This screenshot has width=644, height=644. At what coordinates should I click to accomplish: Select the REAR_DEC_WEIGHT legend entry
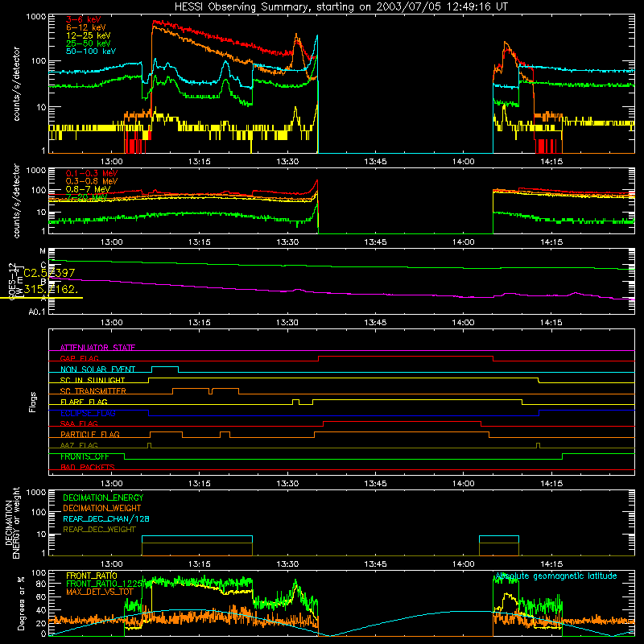pyautogui.click(x=99, y=530)
